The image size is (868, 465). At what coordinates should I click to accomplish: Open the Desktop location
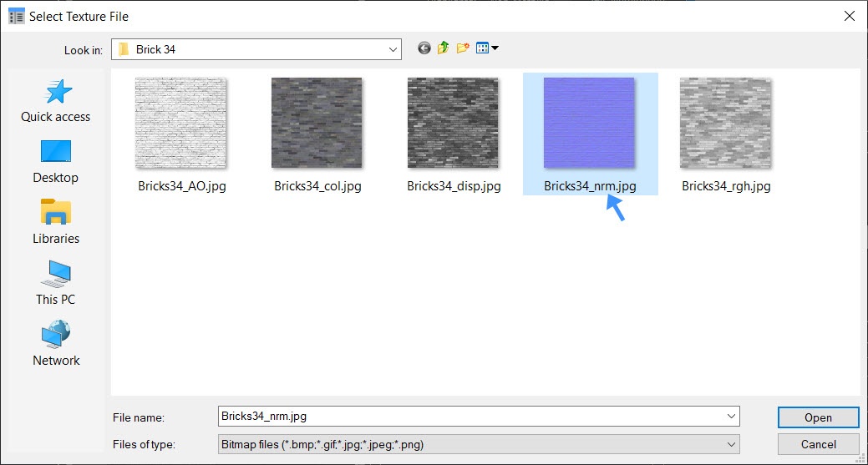tap(55, 162)
